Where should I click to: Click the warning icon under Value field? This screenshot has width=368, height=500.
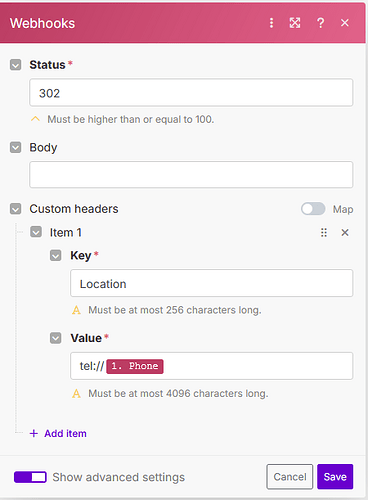pos(76,394)
